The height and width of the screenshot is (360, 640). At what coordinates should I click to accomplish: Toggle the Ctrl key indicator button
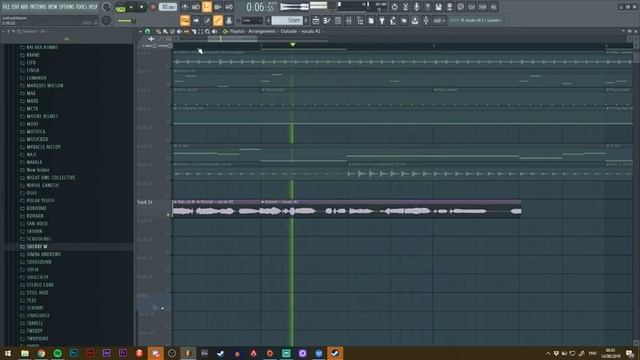471,7
